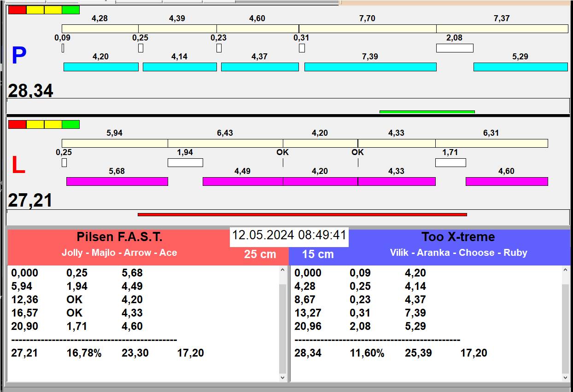Select the cyan 4,14 run bar in lane P
This screenshot has height=392, width=573.
pos(180,67)
